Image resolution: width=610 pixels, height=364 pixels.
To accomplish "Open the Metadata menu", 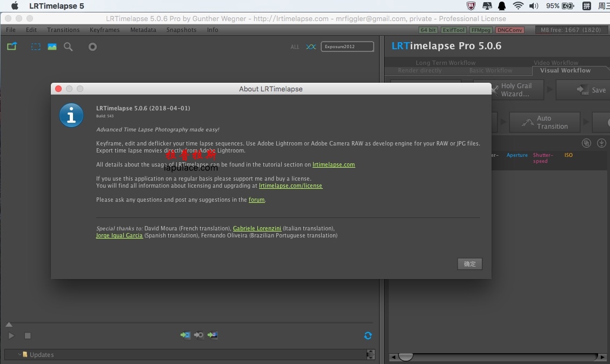I will 143,30.
